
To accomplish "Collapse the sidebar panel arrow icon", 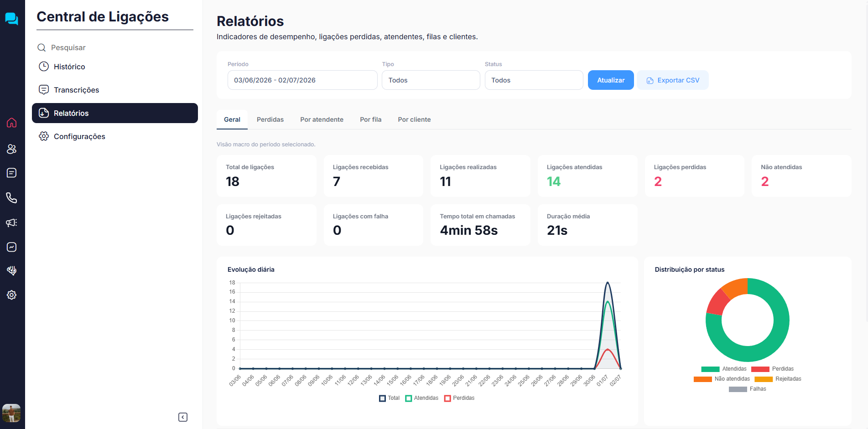I will point(183,417).
